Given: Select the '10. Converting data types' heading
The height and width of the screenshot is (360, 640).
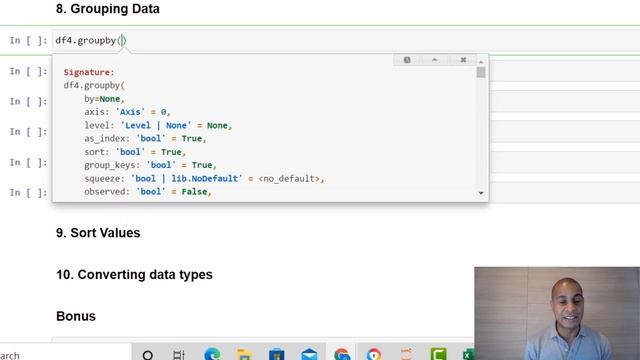Looking at the screenshot, I should (134, 275).
